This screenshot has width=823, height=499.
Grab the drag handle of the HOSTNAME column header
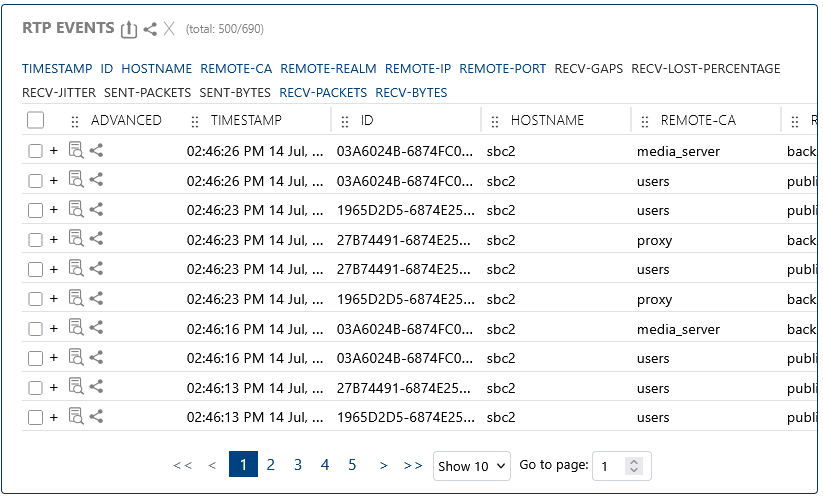pos(494,122)
